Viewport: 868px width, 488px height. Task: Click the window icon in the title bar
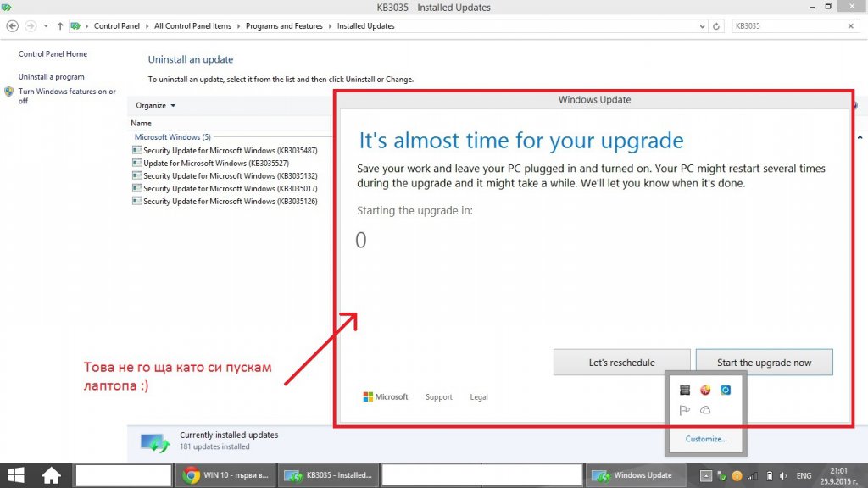pyautogui.click(x=6, y=7)
